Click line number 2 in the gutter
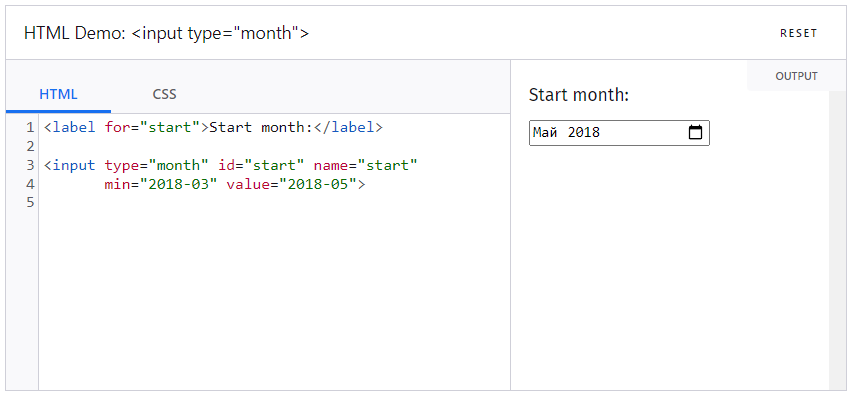This screenshot has width=852, height=401. (x=30, y=146)
